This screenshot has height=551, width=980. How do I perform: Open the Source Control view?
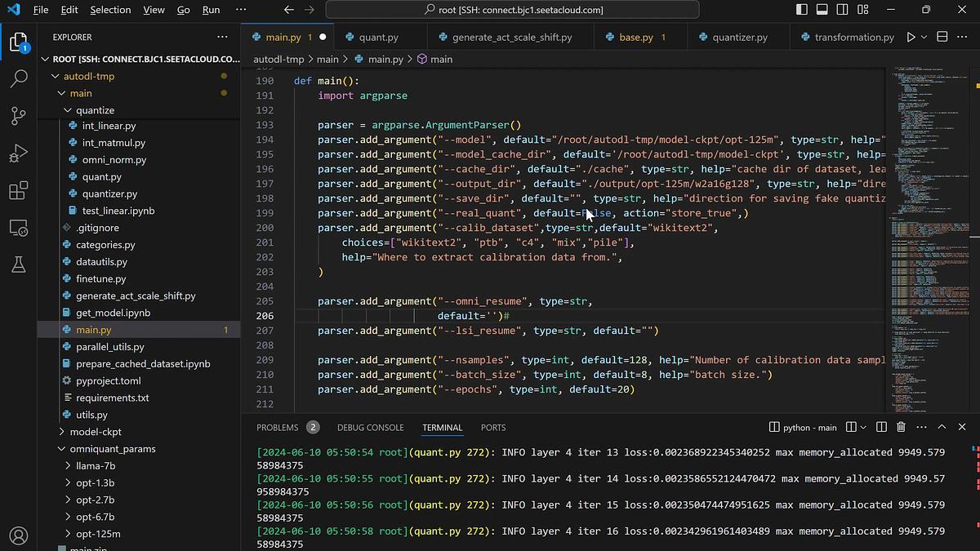point(18,116)
